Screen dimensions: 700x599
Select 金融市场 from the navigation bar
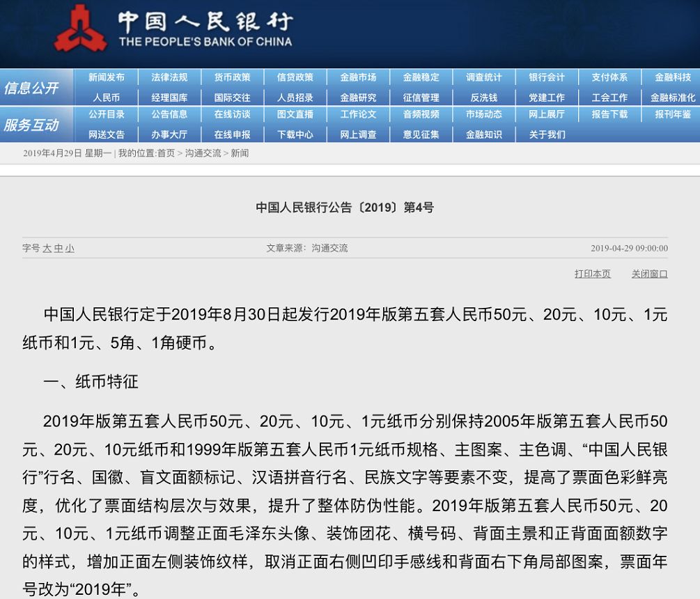(359, 77)
